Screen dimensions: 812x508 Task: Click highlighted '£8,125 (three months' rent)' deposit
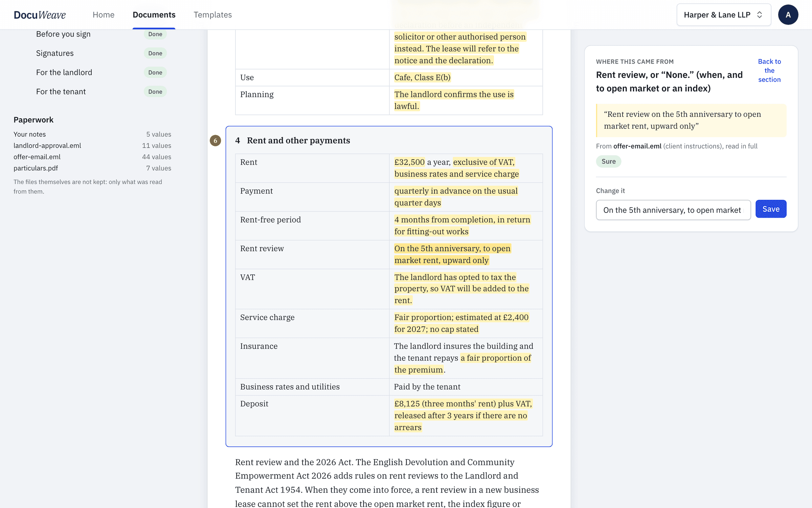(463, 416)
